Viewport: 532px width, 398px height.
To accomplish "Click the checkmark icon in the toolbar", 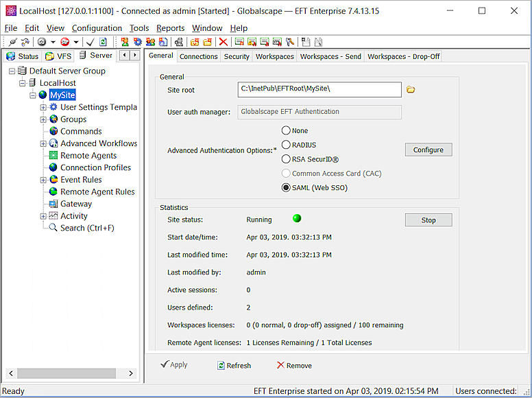I will (90, 43).
